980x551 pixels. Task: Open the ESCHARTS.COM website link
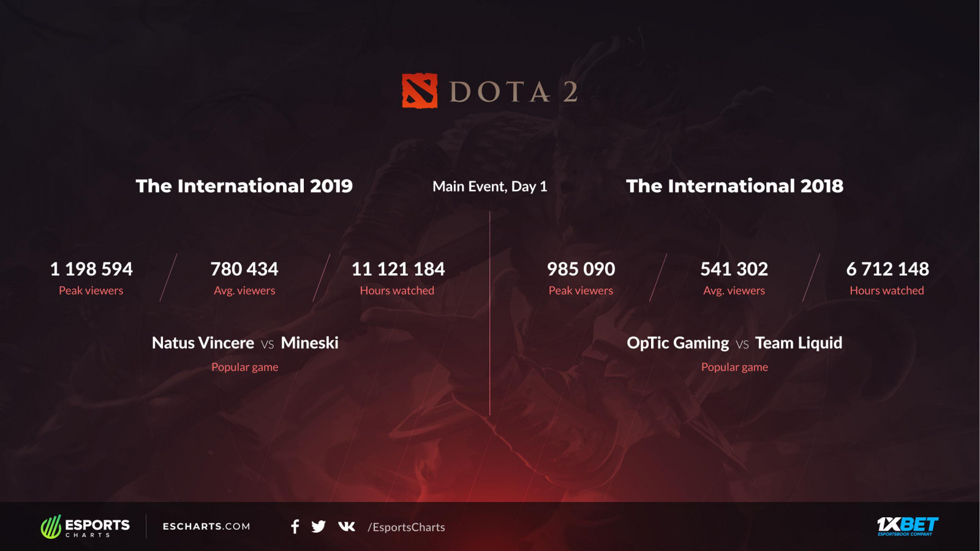[x=206, y=527]
